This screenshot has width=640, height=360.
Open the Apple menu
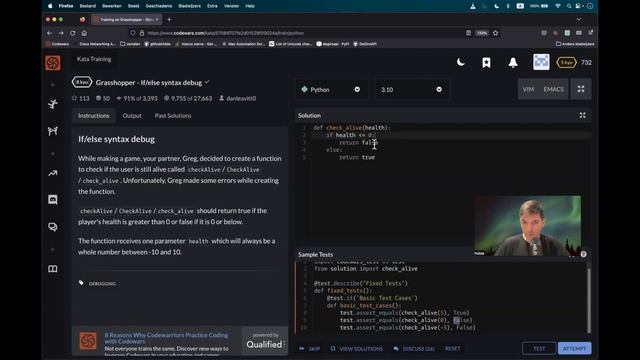[50, 6]
